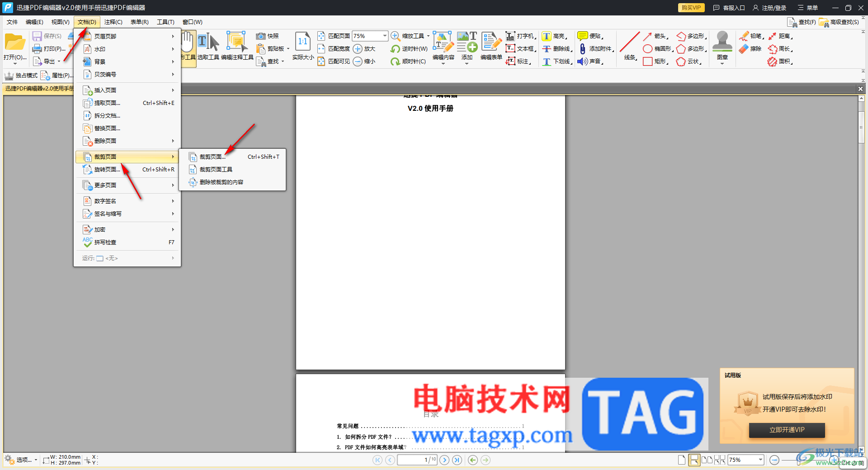Select the 打字机 typewriter tool
The image size is (868, 470).
pyautogui.click(x=522, y=36)
